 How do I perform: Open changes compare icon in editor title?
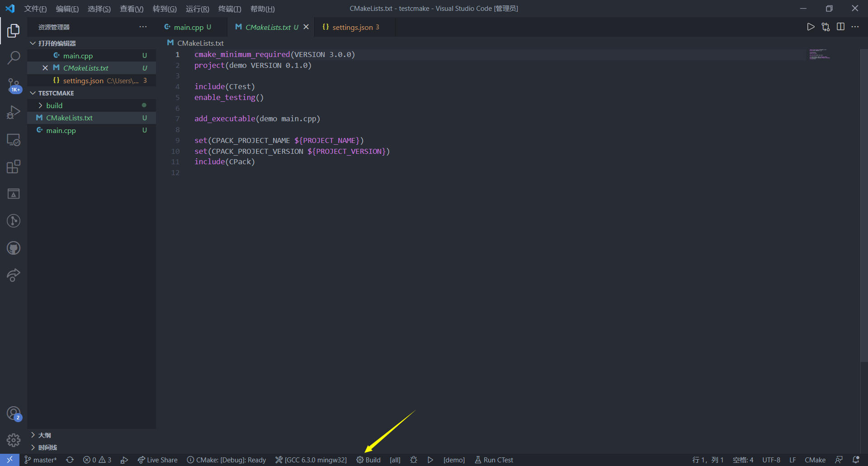click(826, 27)
